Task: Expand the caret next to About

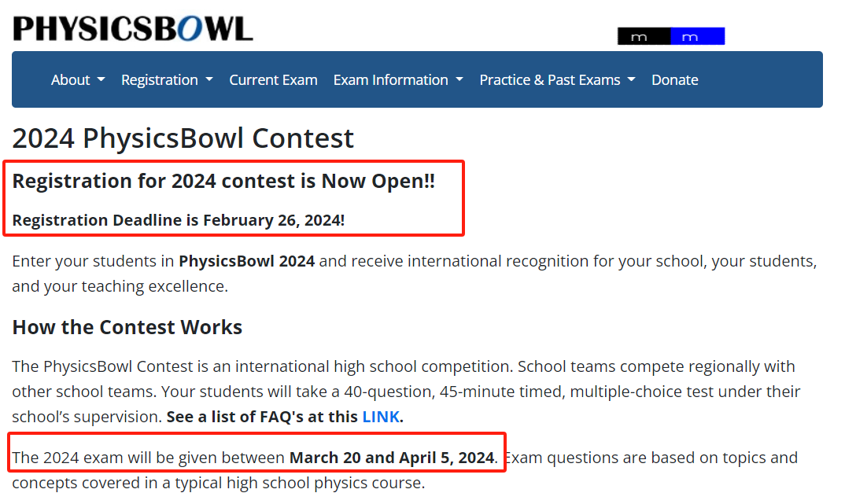Action: [101, 79]
